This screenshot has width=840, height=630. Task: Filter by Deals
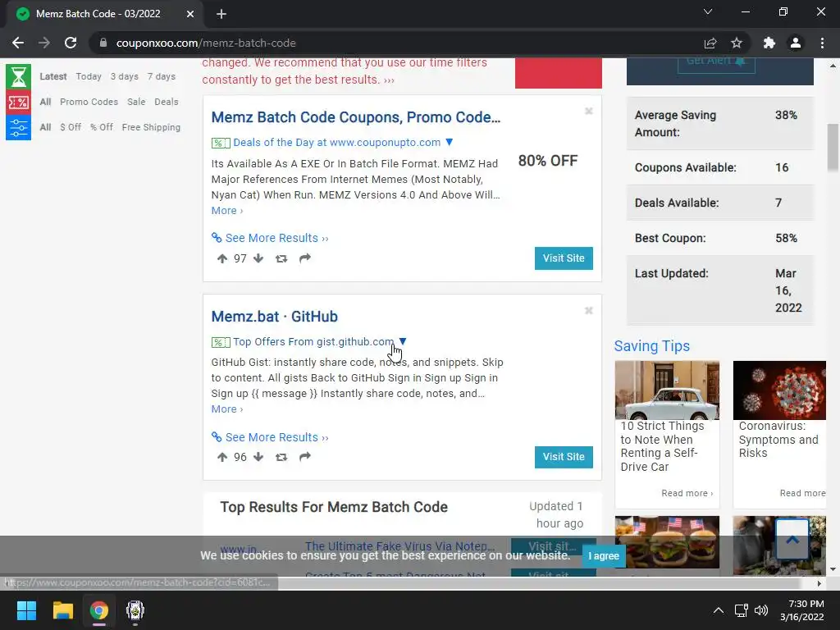click(x=166, y=102)
